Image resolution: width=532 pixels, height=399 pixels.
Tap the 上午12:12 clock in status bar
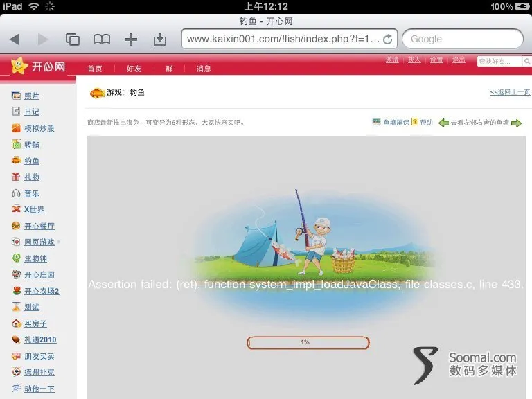pyautogui.click(x=266, y=6)
